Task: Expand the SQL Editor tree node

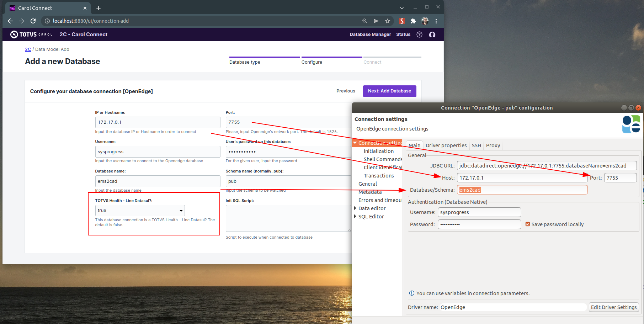Action: click(355, 217)
